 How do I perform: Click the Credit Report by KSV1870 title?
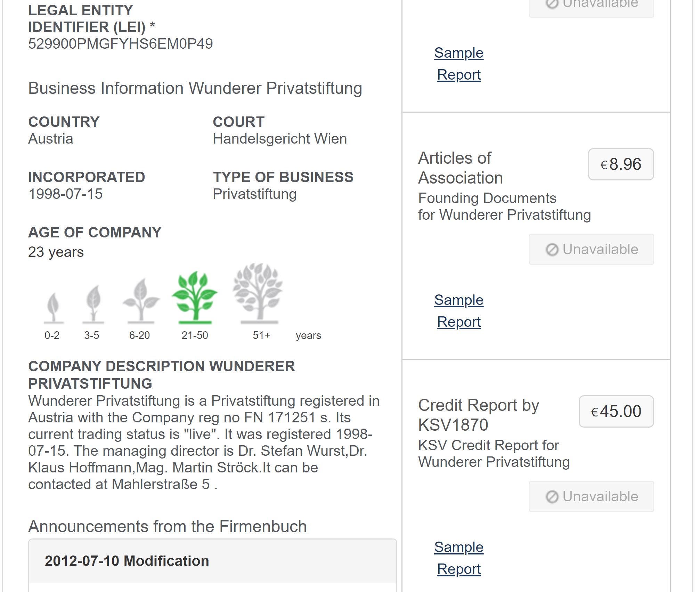[479, 415]
